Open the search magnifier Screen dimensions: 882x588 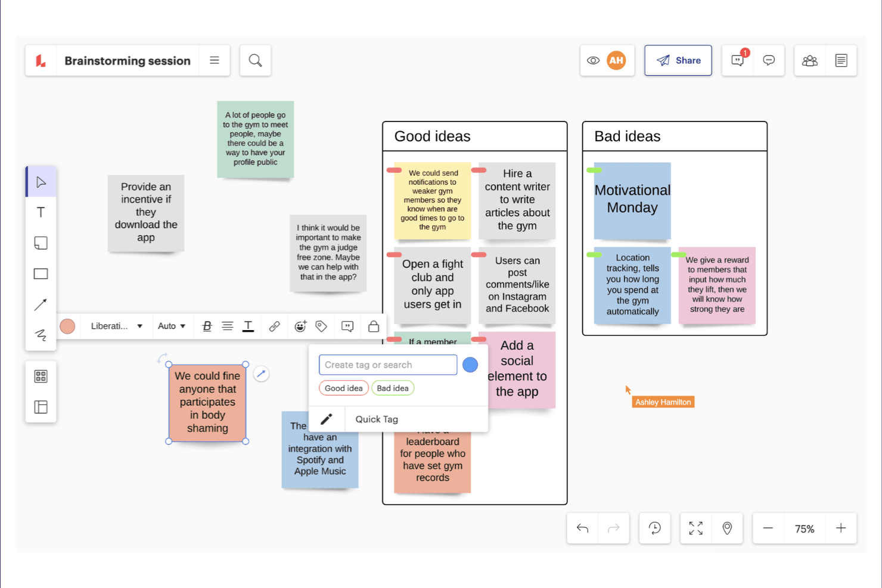[256, 60]
